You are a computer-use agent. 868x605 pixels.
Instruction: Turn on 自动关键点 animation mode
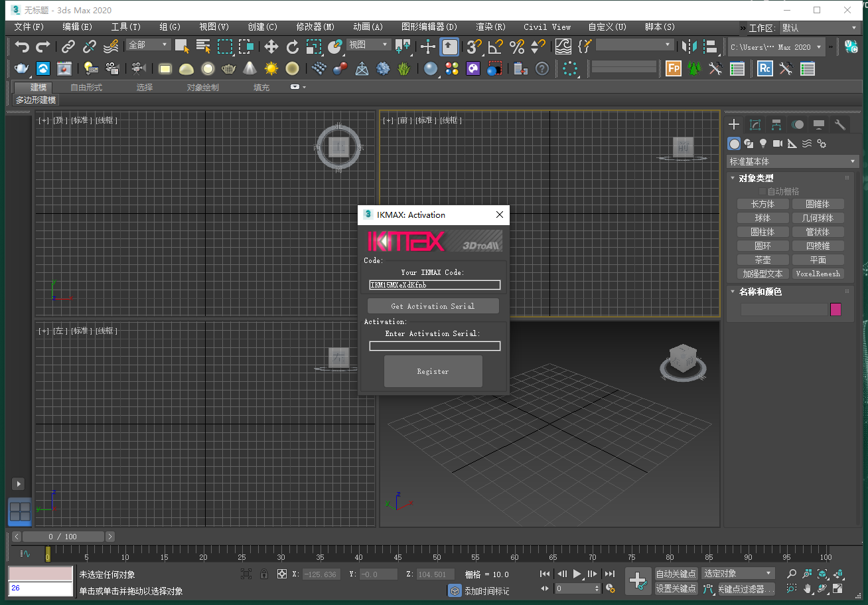676,573
